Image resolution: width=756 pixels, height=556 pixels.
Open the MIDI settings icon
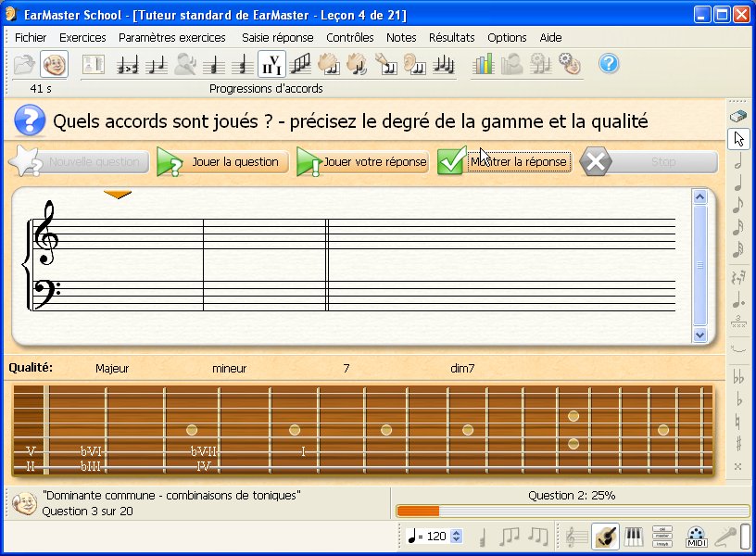click(x=696, y=536)
